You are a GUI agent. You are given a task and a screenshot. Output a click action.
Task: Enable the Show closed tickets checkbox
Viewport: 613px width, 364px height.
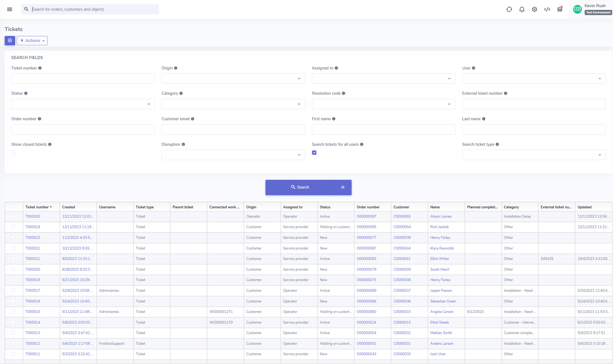click(13, 152)
